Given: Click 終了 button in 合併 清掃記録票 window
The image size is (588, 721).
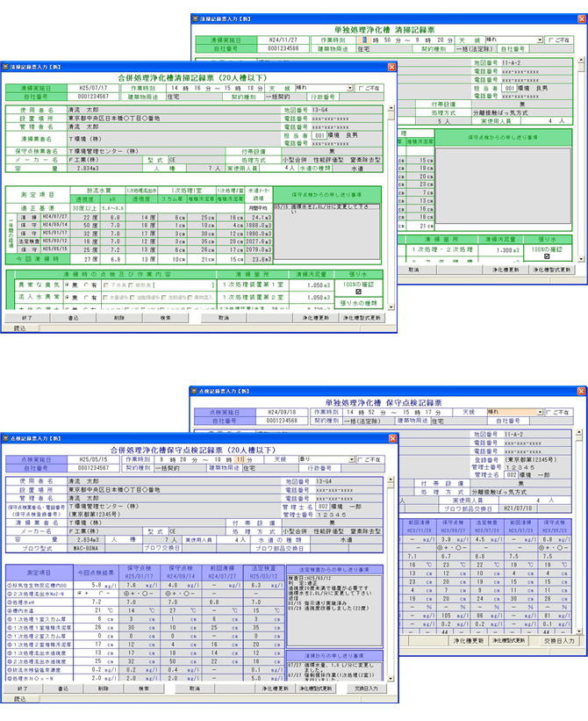Looking at the screenshot, I should click(x=27, y=318).
